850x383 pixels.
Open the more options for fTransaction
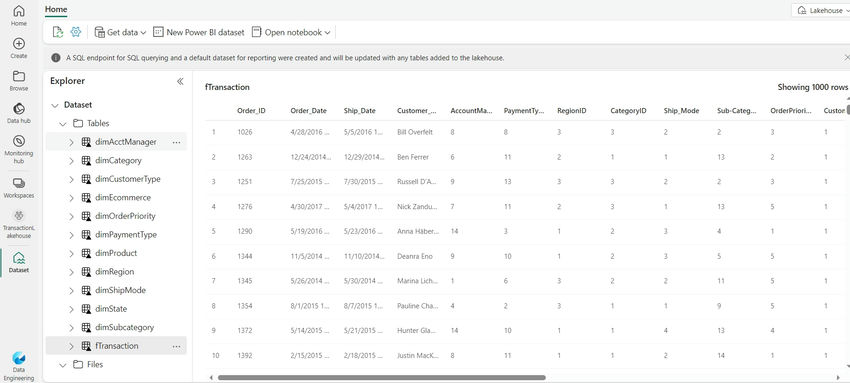tap(176, 346)
